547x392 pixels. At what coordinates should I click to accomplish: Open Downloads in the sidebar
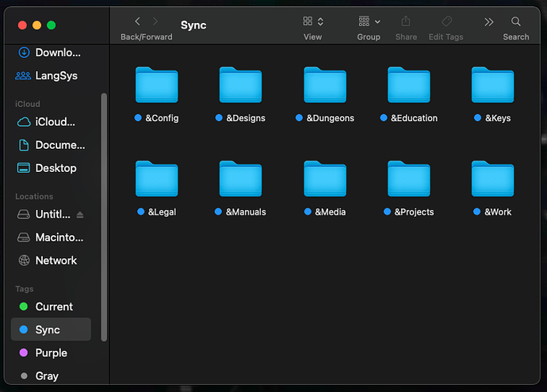51,52
